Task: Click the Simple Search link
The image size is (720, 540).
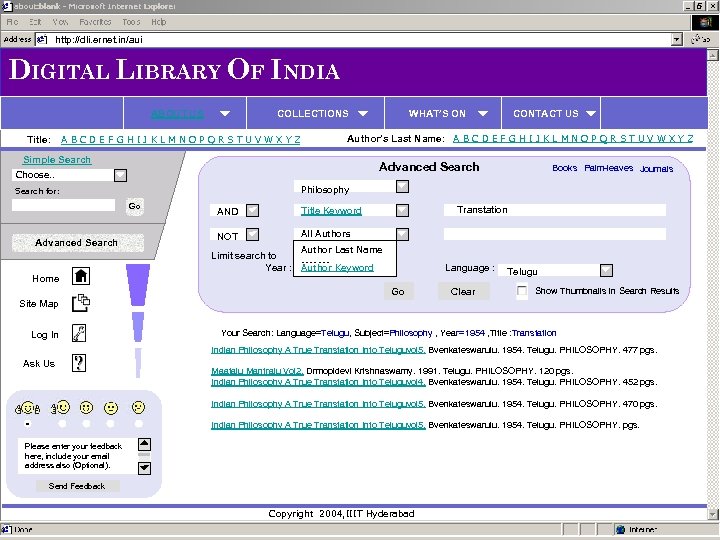Action: [57, 160]
